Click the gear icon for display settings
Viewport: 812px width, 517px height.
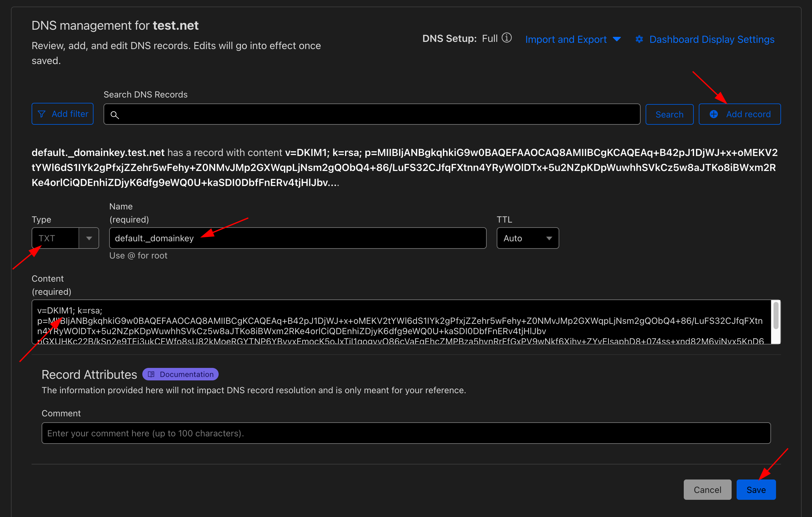click(x=639, y=39)
